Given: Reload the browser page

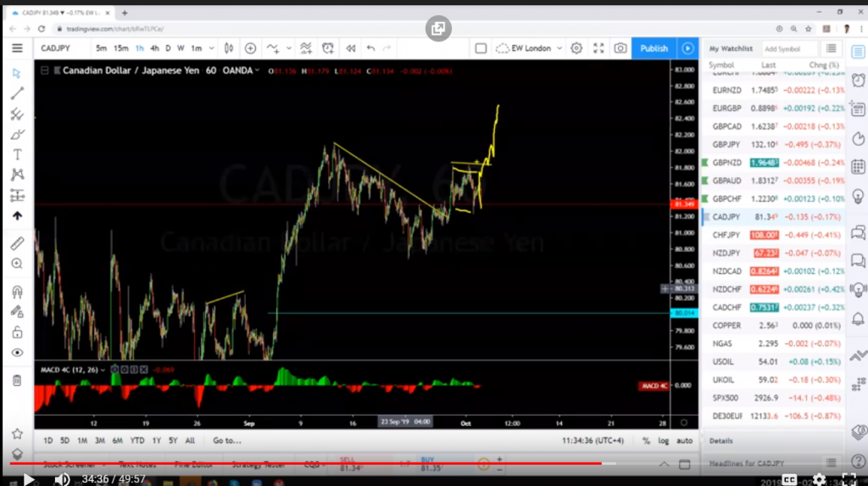Looking at the screenshot, I should (x=42, y=29).
